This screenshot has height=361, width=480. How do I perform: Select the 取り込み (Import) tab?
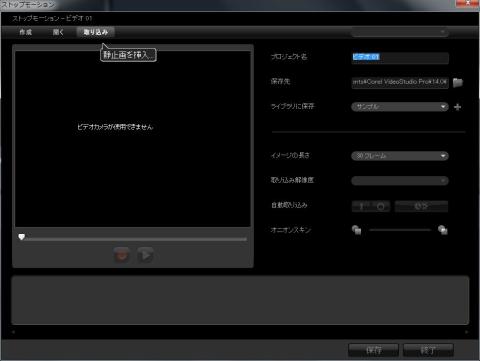(96, 32)
